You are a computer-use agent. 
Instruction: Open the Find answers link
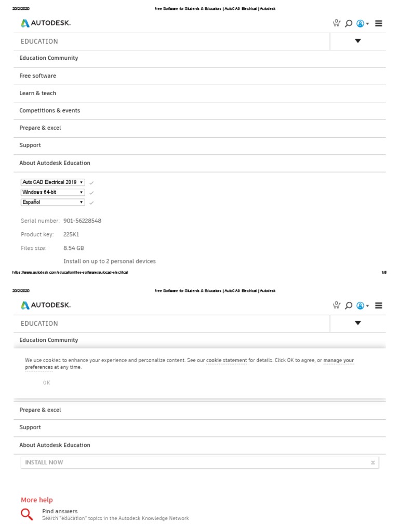60,511
